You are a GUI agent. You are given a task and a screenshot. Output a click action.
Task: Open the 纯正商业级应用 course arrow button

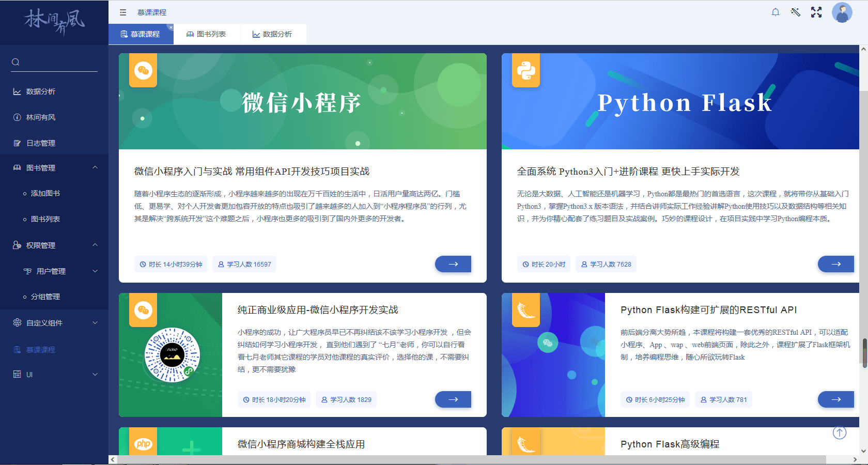coord(453,399)
